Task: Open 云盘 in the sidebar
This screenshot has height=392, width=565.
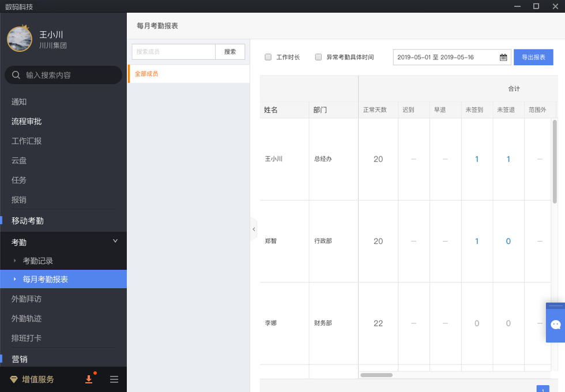Action: 18,160
